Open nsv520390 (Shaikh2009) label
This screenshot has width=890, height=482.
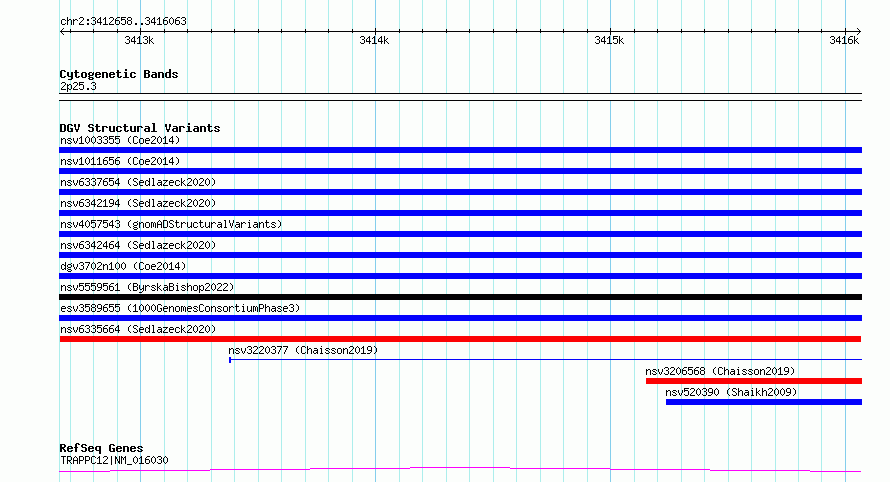731,392
